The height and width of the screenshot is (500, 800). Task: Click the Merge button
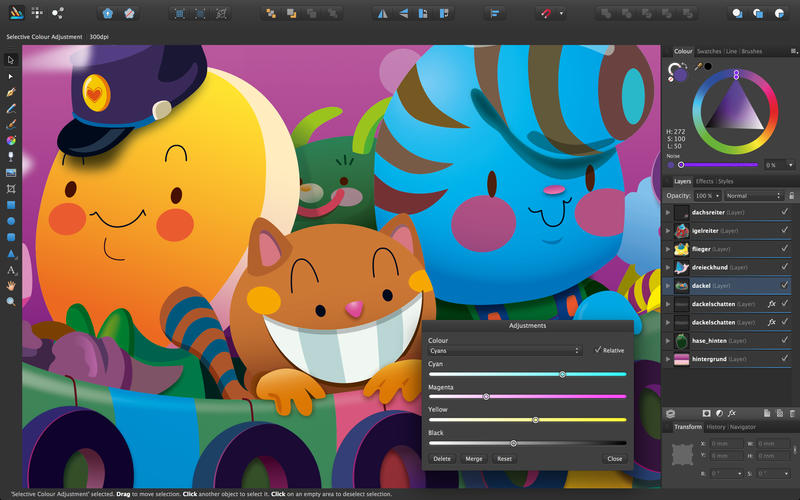click(x=474, y=458)
